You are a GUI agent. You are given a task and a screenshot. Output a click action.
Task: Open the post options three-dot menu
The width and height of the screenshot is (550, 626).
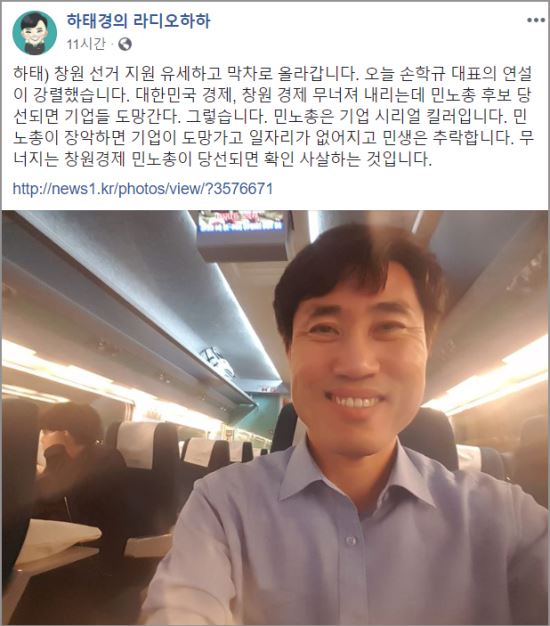click(535, 20)
